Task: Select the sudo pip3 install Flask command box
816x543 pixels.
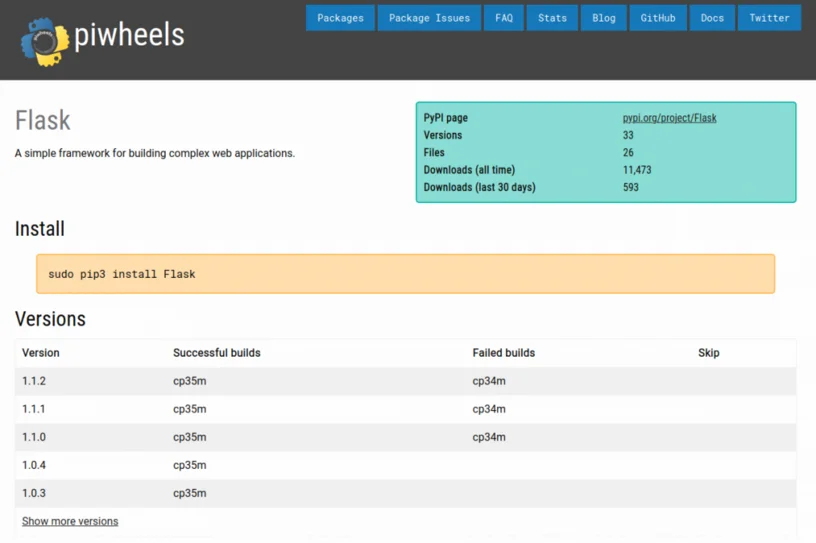Action: tap(405, 274)
